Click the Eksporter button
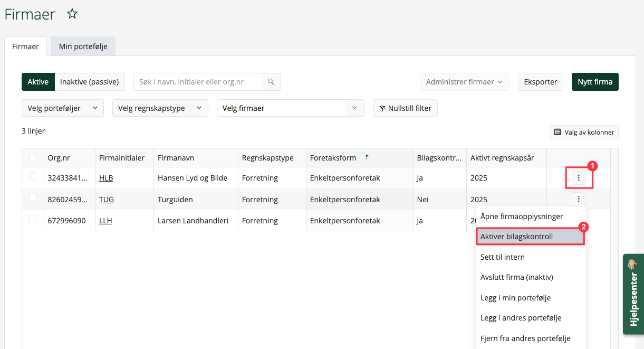The image size is (644, 349). 541,82
